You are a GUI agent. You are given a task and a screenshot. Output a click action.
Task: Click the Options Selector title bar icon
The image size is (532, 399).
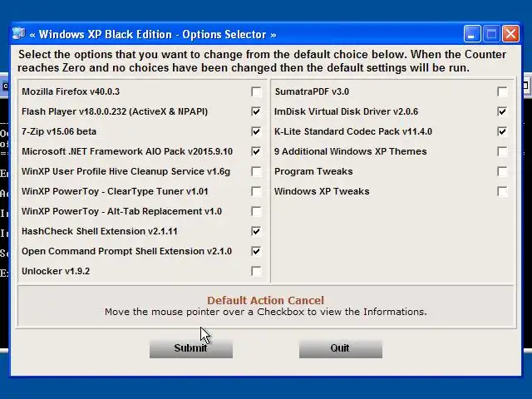(18, 34)
